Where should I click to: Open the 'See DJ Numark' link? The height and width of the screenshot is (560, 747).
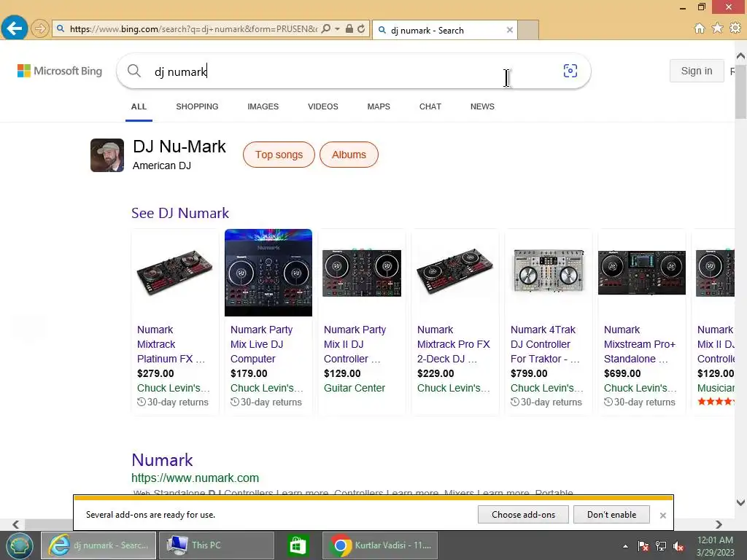coord(180,213)
